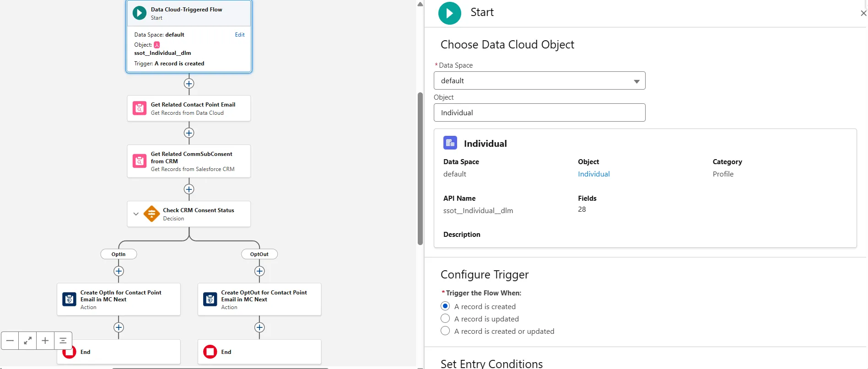Zoom out the flow canvas
Viewport: 868px width, 369px height.
[x=10, y=341]
